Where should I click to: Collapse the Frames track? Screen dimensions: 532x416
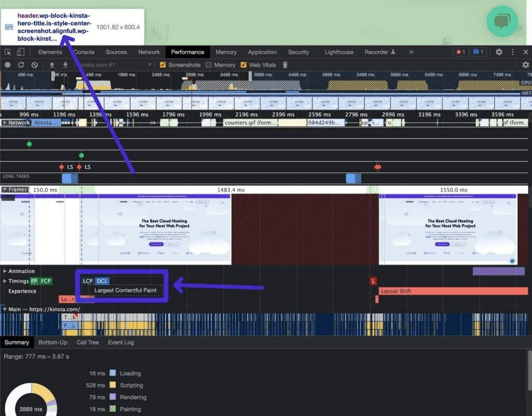click(x=5, y=190)
